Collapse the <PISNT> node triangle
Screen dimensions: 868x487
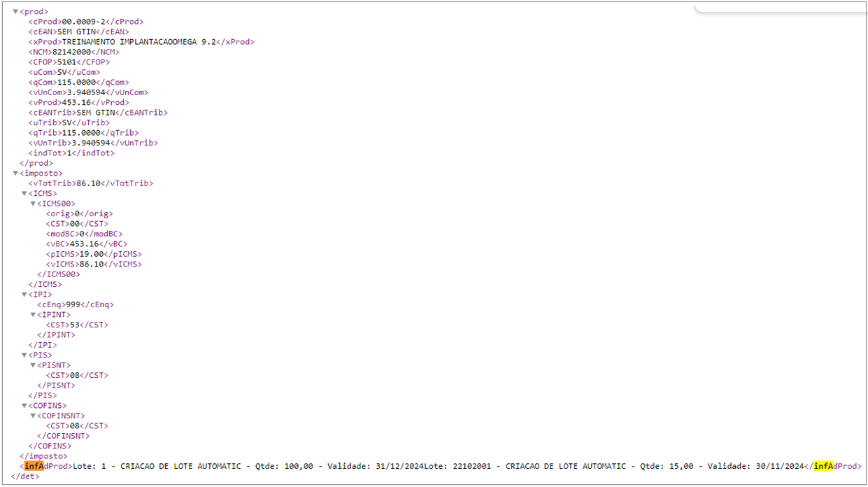33,365
